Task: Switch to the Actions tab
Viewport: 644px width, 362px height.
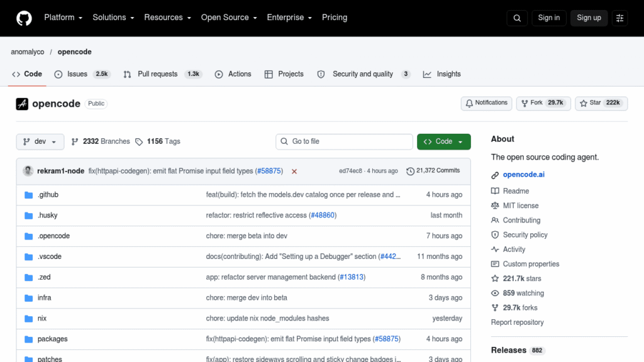Action: coord(233,74)
